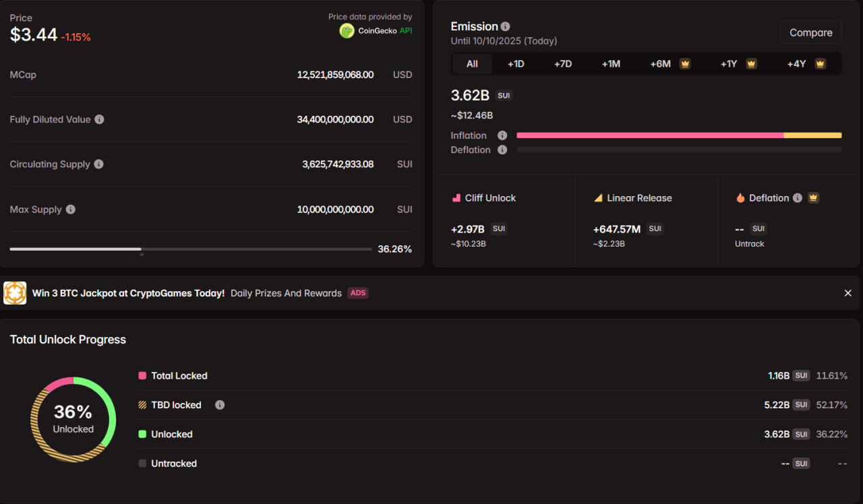Click Max Supply info icon
The height and width of the screenshot is (504, 863).
(71, 210)
